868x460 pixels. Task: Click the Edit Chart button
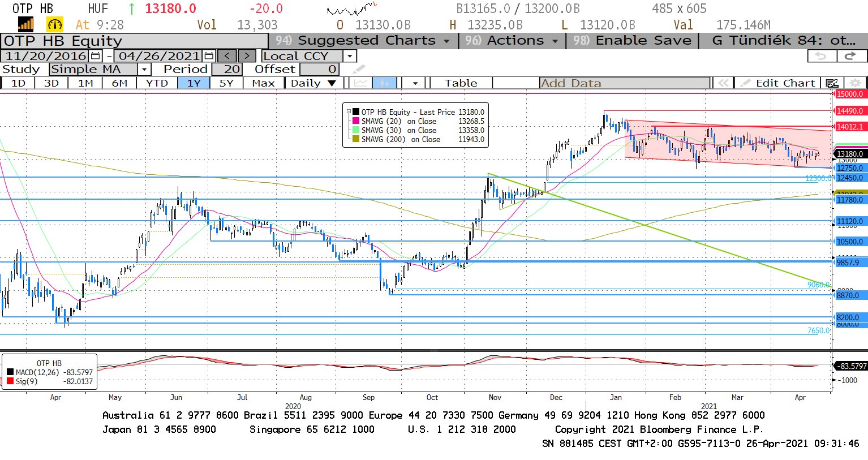[x=779, y=83]
